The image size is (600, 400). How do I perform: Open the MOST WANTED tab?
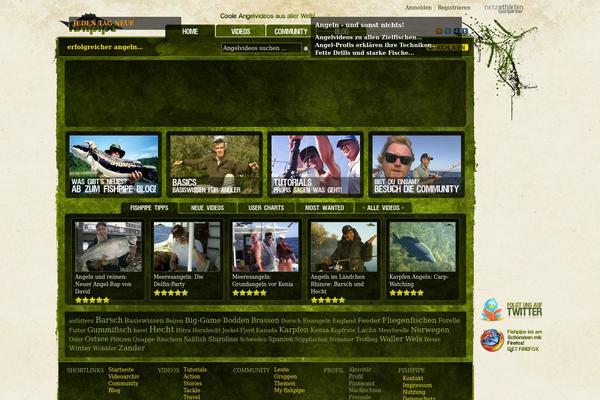pyautogui.click(x=324, y=208)
